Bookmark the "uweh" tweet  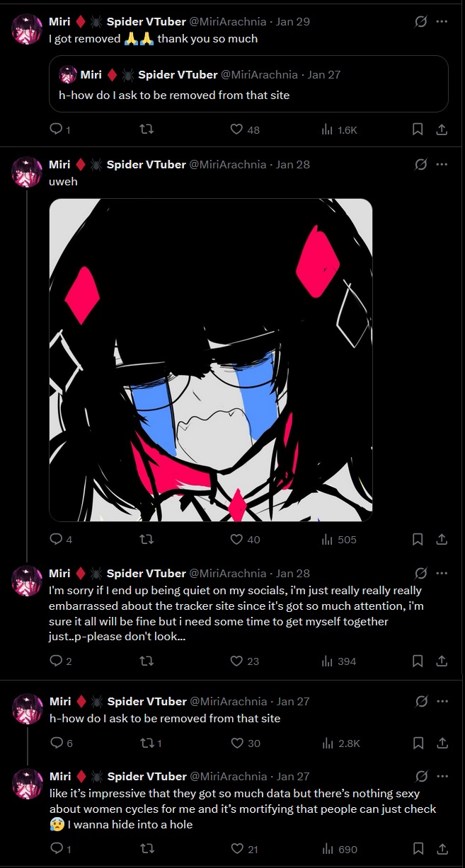[418, 539]
